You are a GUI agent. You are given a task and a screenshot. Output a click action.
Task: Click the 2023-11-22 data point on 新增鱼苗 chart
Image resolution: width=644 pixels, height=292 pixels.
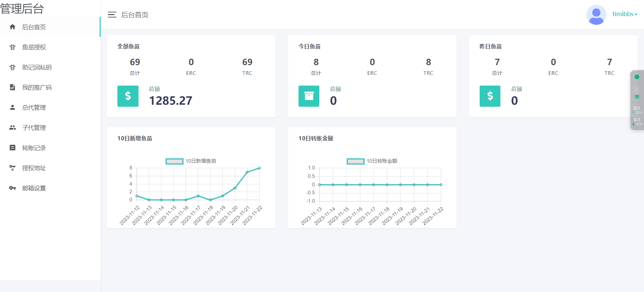259,168
